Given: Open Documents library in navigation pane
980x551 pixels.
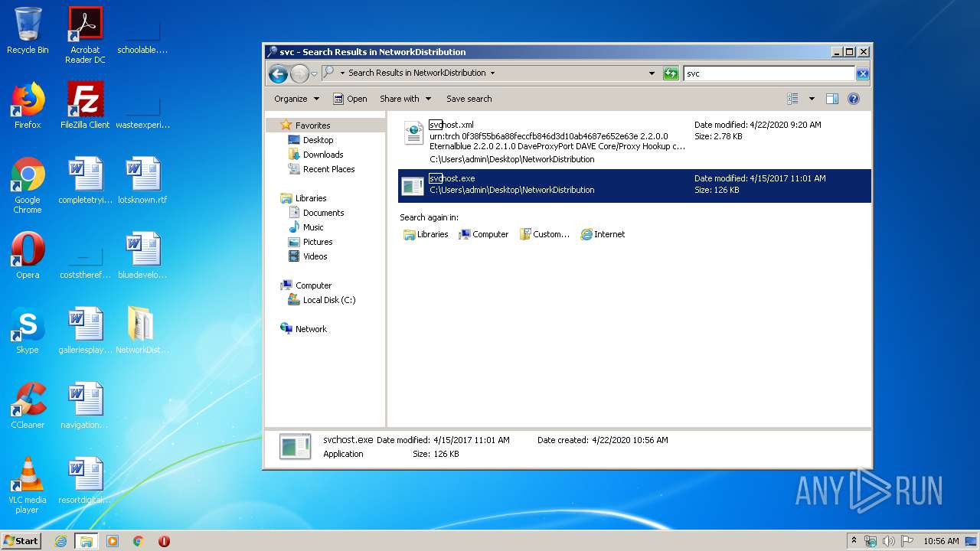Looking at the screenshot, I should [323, 213].
